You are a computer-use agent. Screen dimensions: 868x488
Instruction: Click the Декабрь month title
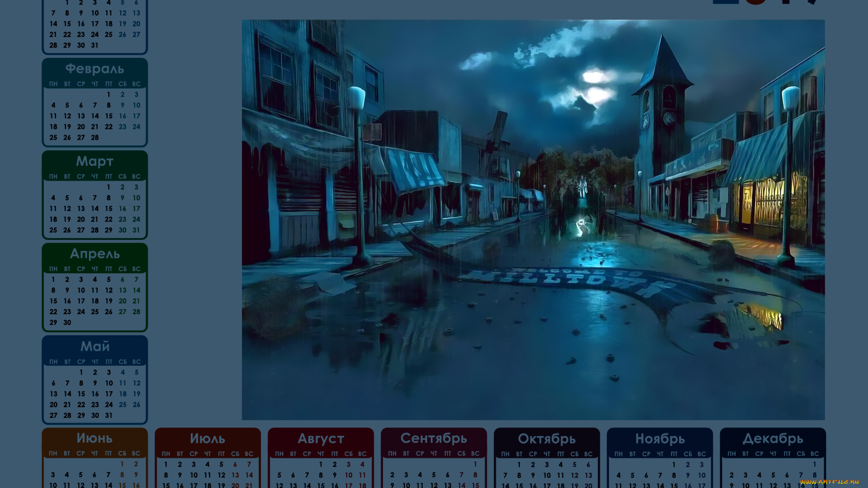pos(773,439)
